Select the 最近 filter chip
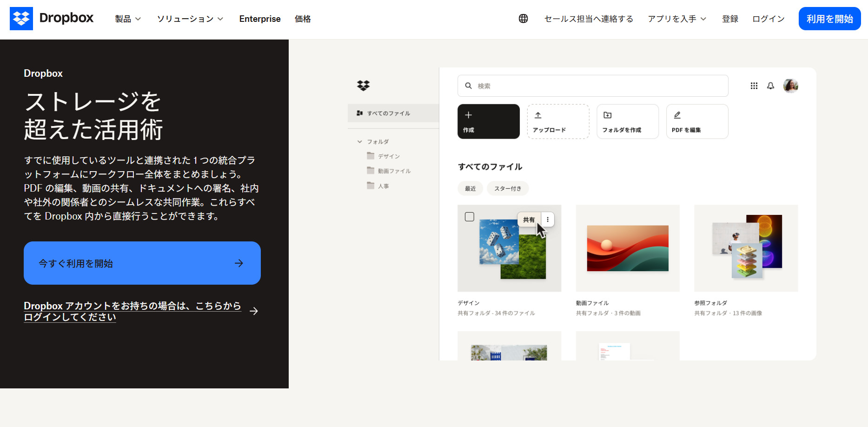 pos(470,188)
